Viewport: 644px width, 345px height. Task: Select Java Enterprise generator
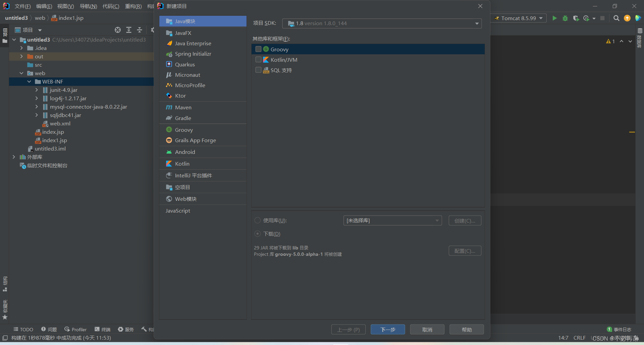[x=203, y=43]
